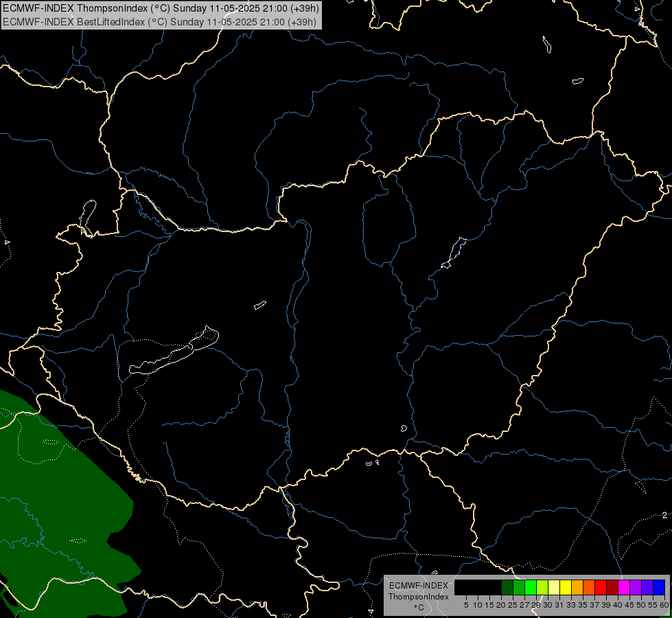Viewport: 672px width, 618px height.
Task: Click the legend scale value 25
Action: (513, 605)
